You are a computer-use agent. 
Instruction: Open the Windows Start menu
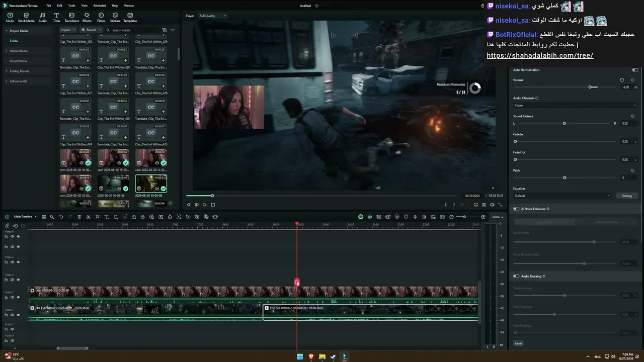300,357
